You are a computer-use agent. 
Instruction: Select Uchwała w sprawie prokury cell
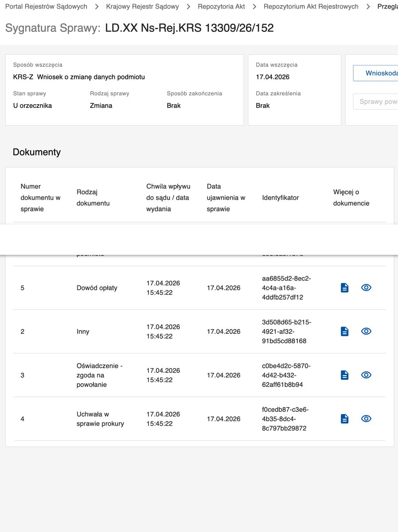click(x=100, y=419)
